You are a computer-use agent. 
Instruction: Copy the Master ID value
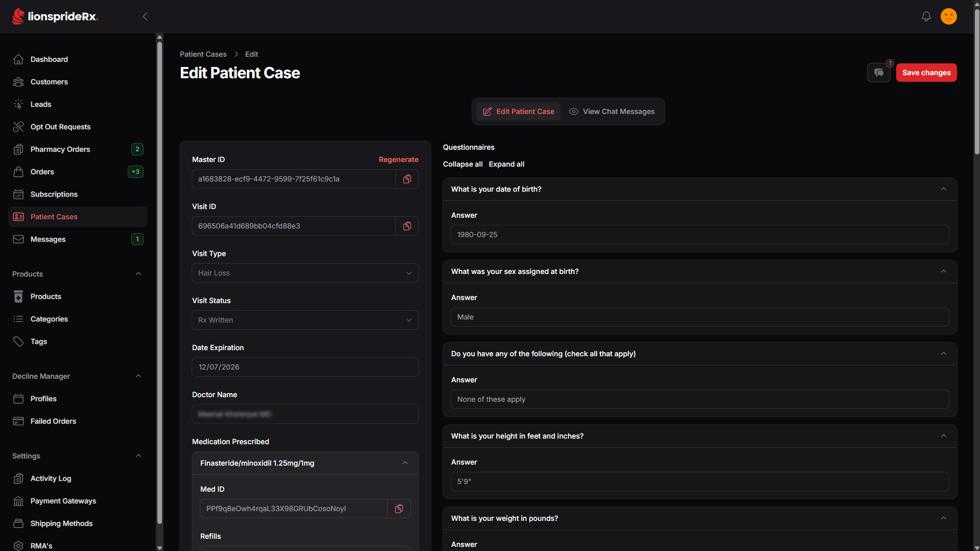[x=407, y=179]
